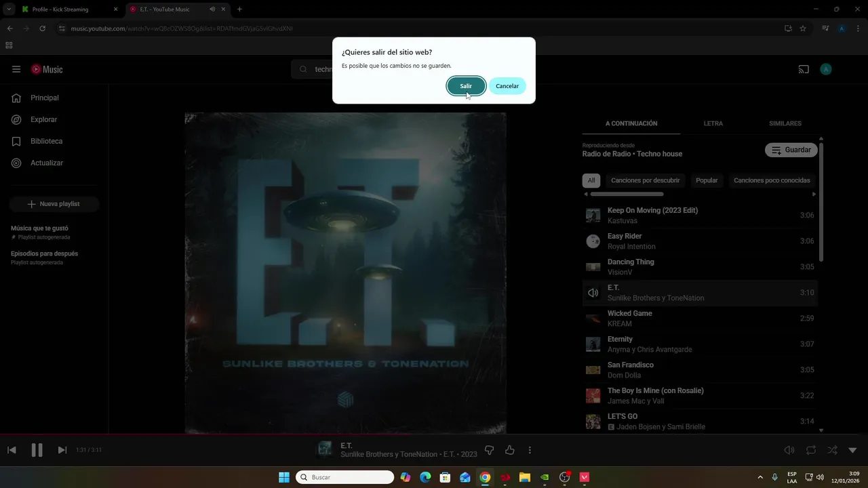
Task: Pause the current song
Action: (x=37, y=450)
